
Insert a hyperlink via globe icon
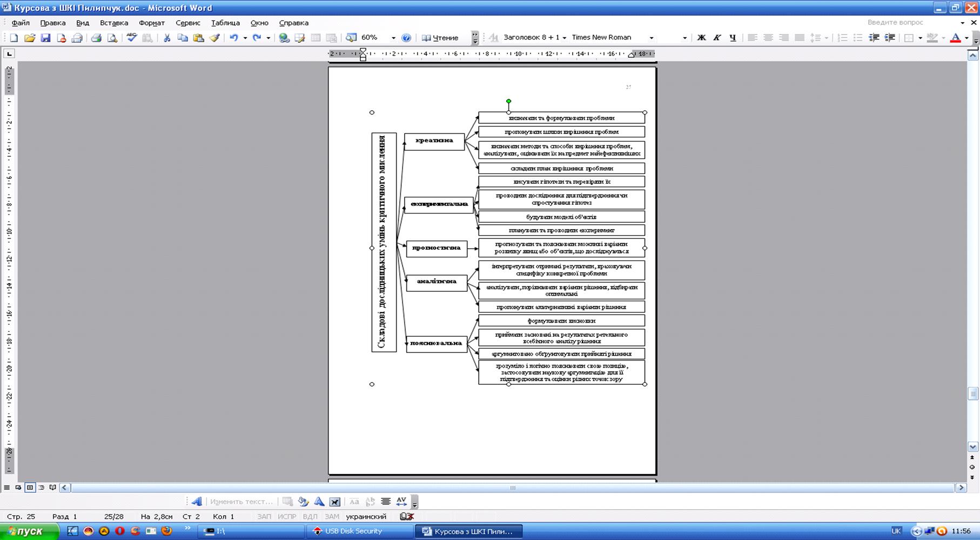[x=284, y=38]
